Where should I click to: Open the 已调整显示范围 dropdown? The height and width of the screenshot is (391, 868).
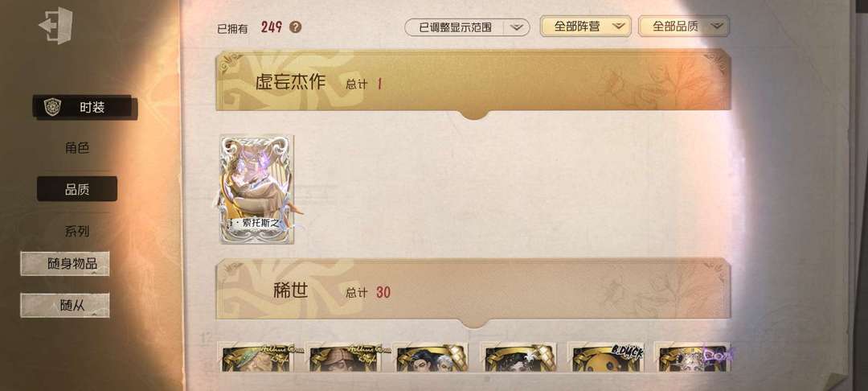click(x=467, y=27)
